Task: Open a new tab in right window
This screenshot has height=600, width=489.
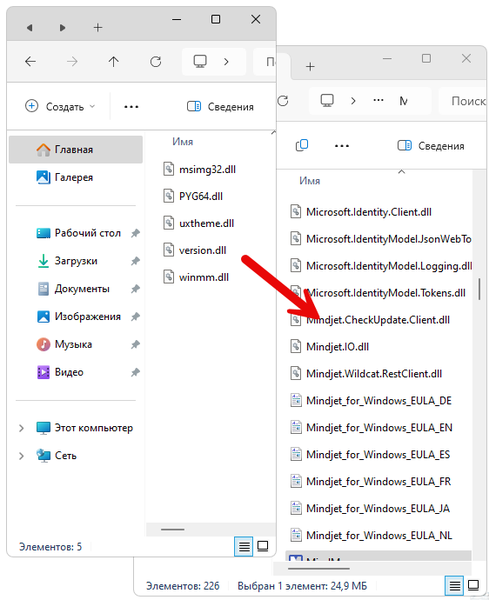Action: coord(310,67)
